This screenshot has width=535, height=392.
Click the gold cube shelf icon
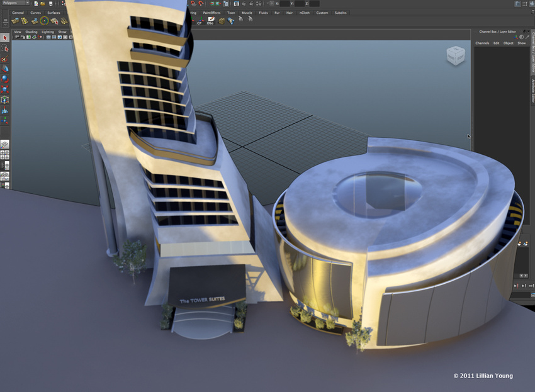point(222,21)
